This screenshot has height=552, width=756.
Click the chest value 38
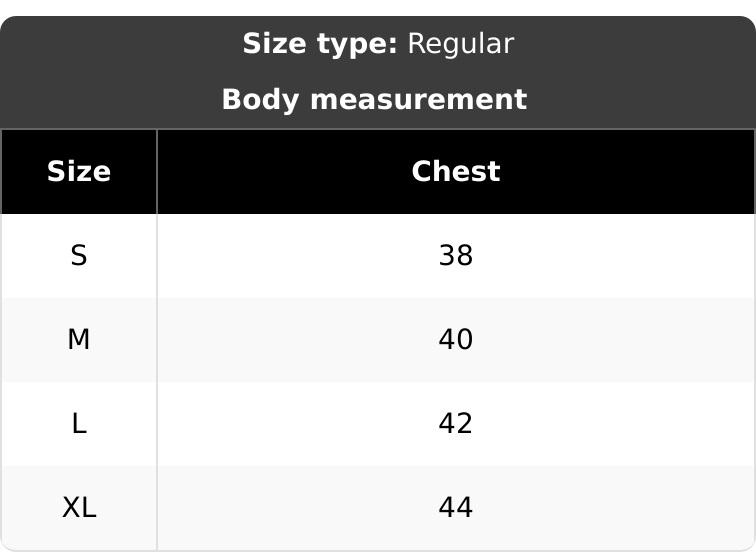click(x=455, y=256)
